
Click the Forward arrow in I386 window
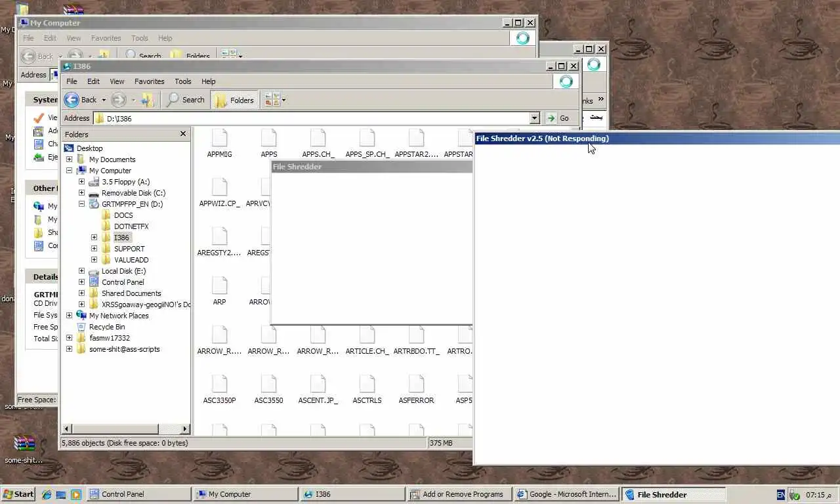pos(119,100)
